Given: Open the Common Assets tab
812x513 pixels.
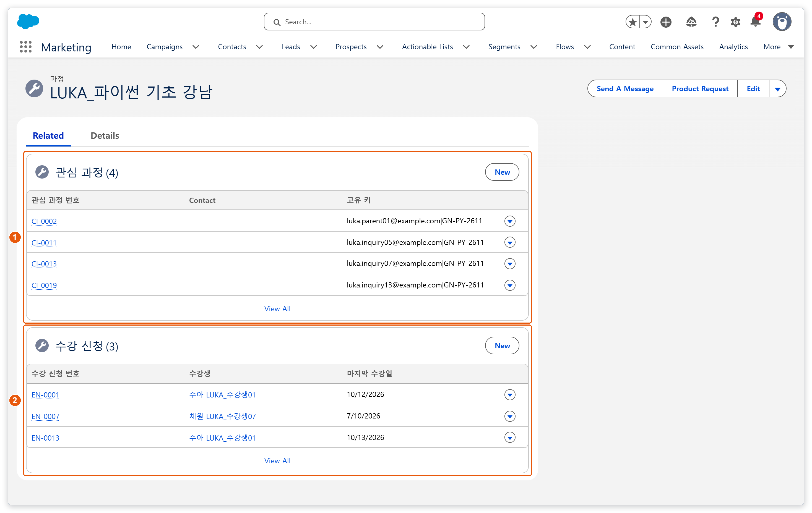Looking at the screenshot, I should coord(677,47).
